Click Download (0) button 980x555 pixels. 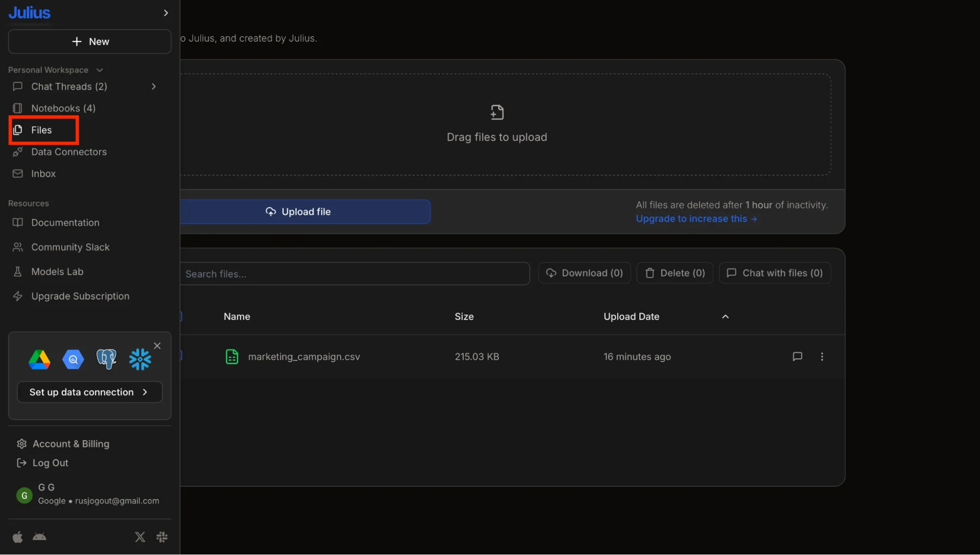tap(584, 274)
